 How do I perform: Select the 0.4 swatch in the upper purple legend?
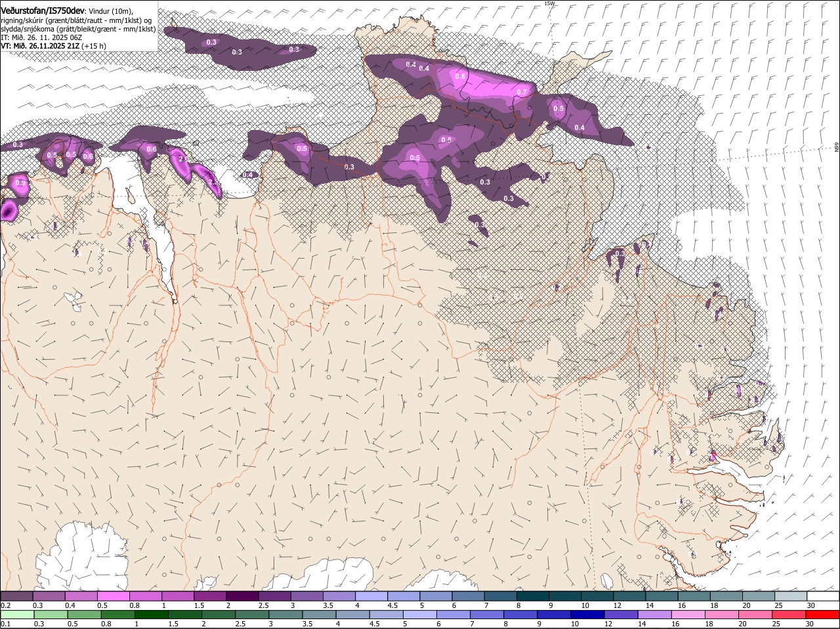point(81,596)
